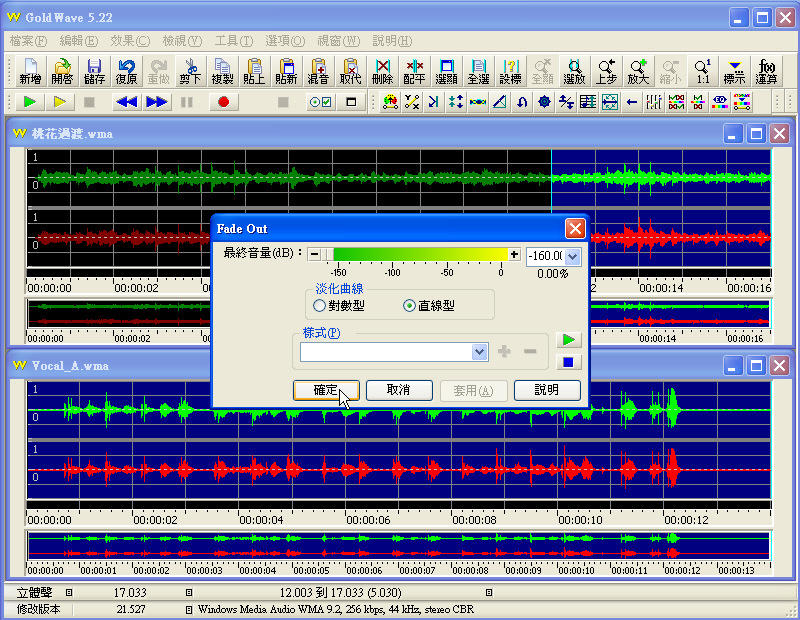Image resolution: width=800 pixels, height=620 pixels.
Task: Click the 複製 (Copy) toolbar icon
Action: click(x=222, y=71)
